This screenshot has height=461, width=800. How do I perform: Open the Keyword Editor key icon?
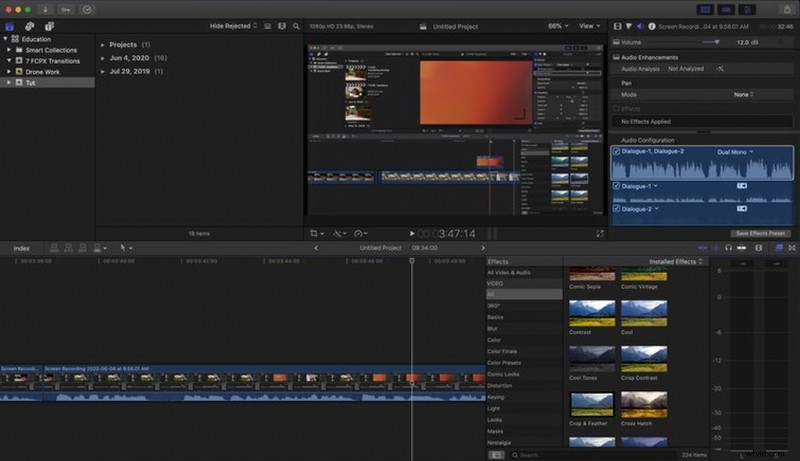[66, 10]
